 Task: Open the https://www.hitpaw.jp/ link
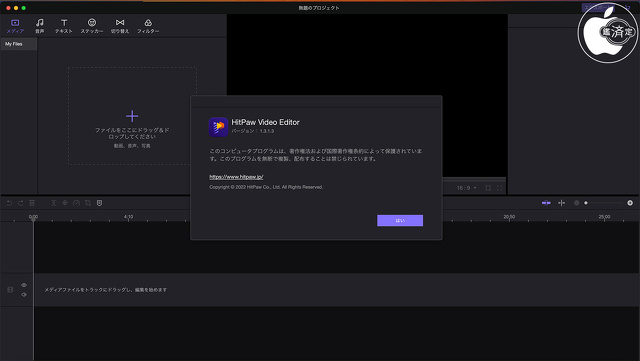tap(236, 177)
